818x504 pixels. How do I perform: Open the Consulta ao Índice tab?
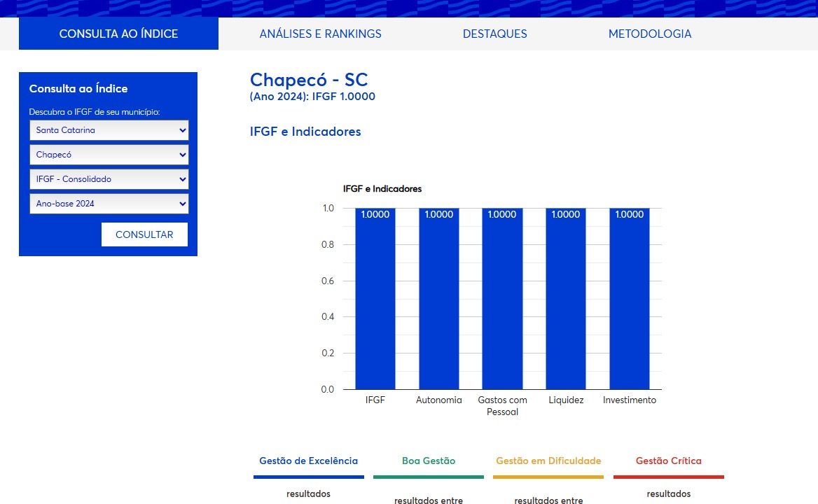point(118,34)
